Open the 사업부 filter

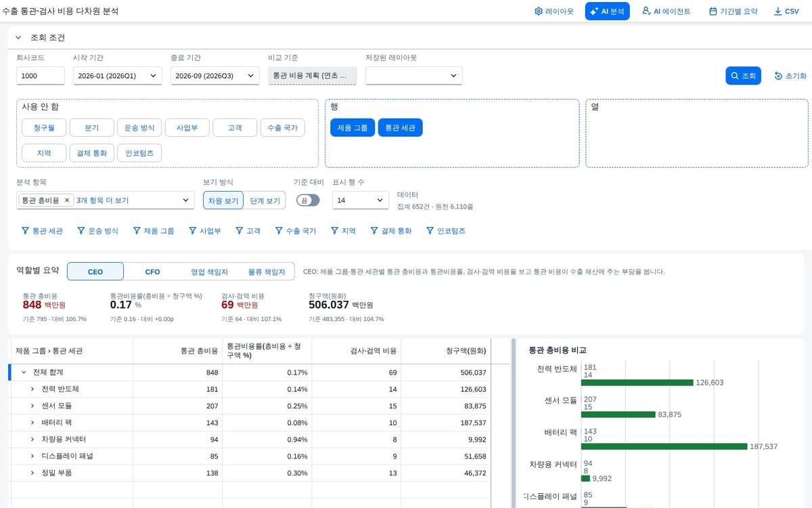click(x=205, y=231)
